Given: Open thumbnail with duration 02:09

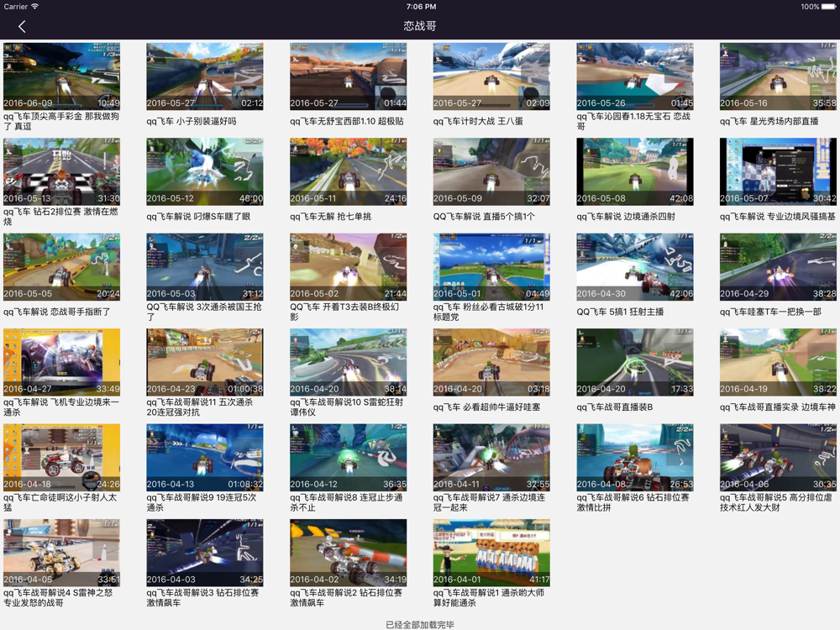Looking at the screenshot, I should (491, 76).
